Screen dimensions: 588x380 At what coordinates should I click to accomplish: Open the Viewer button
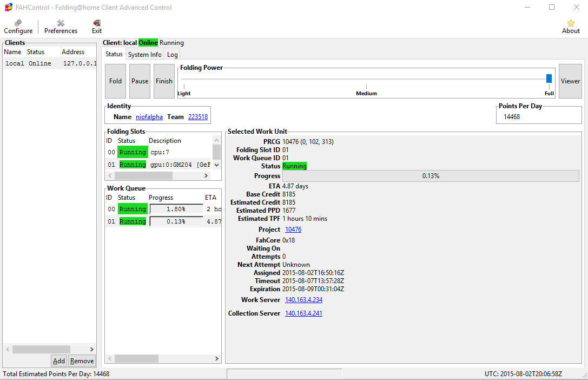tap(570, 81)
